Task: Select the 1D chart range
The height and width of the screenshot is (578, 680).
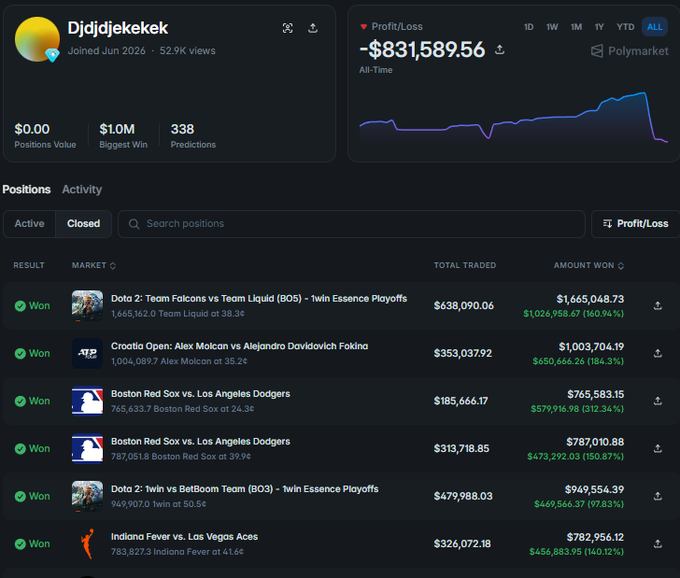Action: [x=528, y=27]
